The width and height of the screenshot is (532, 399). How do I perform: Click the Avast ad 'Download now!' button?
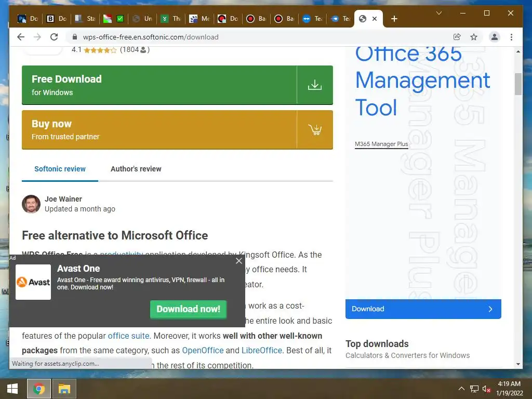(x=188, y=309)
